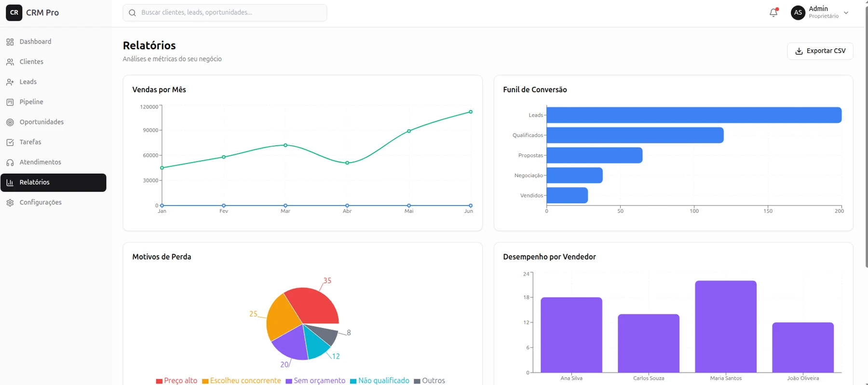Click the Relatórios bar-chart icon
Screen dimensions: 868x385
point(10,183)
